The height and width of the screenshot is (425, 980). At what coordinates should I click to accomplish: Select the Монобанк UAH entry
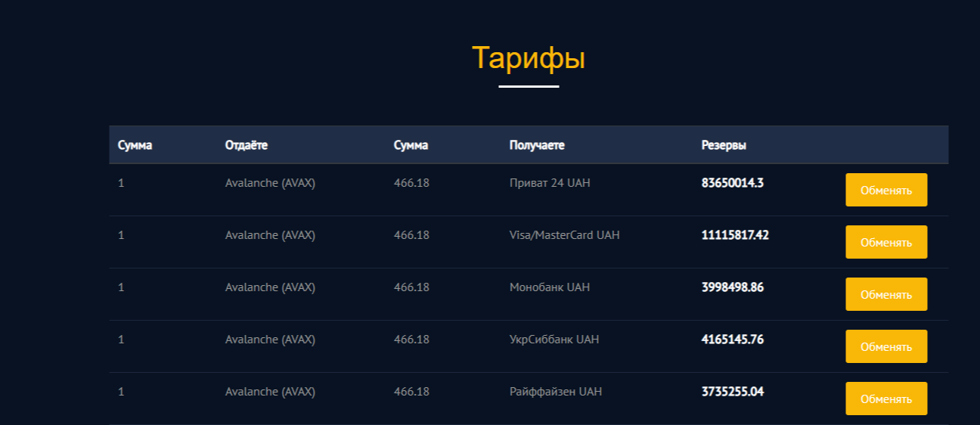click(549, 287)
